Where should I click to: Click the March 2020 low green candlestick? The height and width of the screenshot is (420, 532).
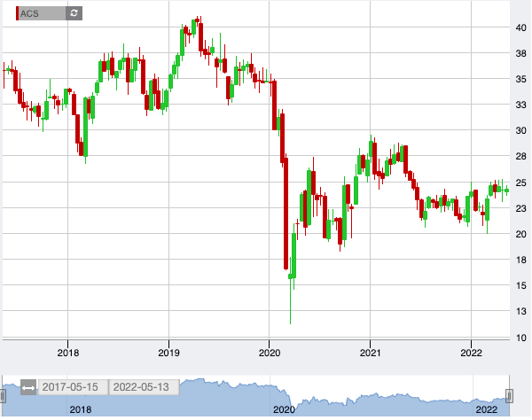291,276
